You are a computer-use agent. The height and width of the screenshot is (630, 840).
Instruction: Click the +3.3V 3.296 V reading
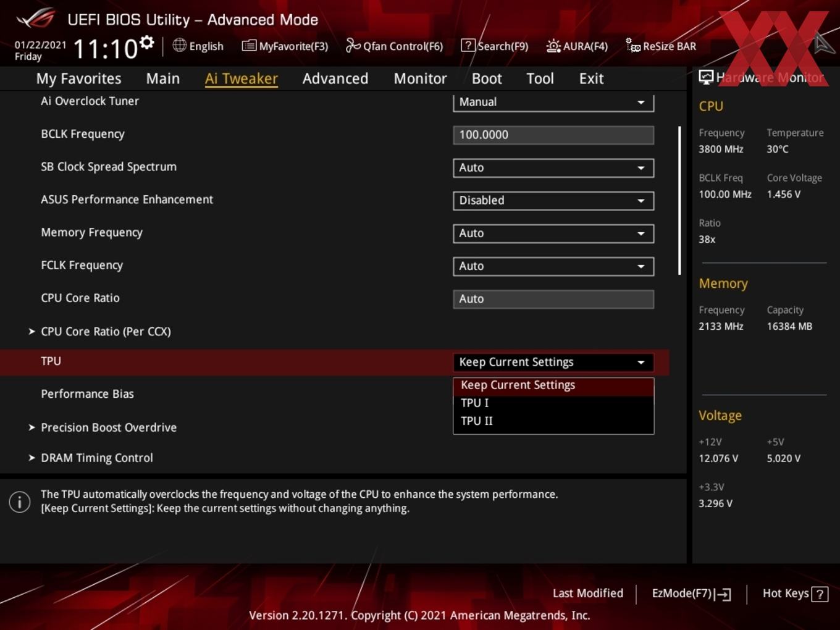(715, 504)
